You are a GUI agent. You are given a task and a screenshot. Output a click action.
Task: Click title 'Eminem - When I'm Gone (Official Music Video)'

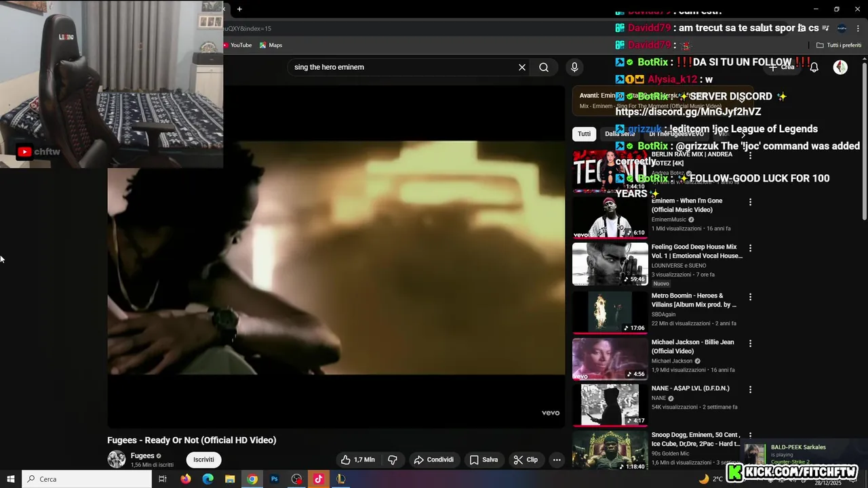[x=687, y=205]
